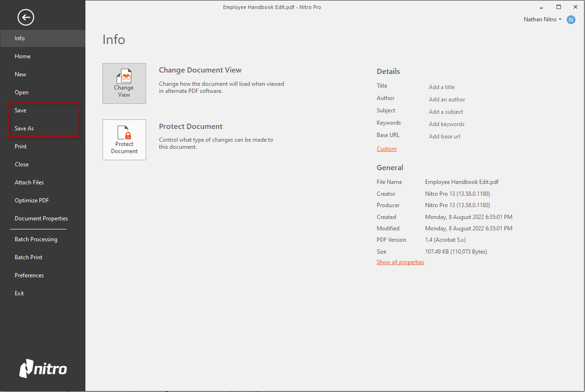Maximize the Nitro Pro window
585x392 pixels.
coord(558,7)
